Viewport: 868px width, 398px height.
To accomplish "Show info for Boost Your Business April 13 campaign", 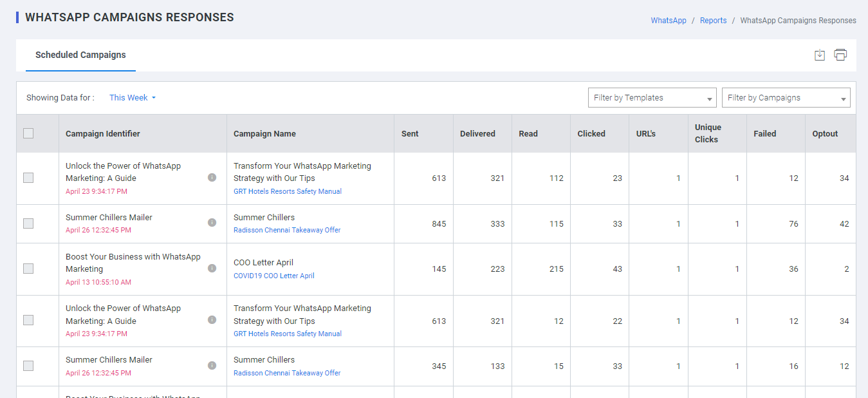I will pyautogui.click(x=212, y=269).
